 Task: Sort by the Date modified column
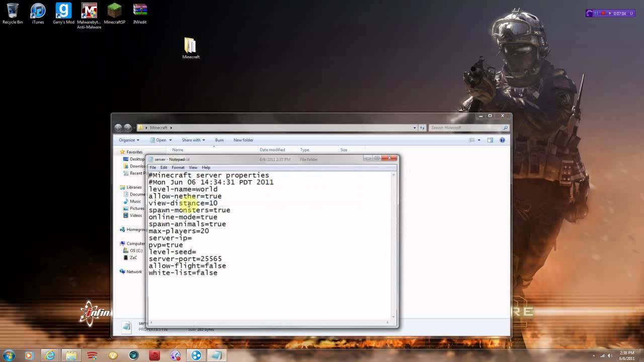tap(272, 150)
